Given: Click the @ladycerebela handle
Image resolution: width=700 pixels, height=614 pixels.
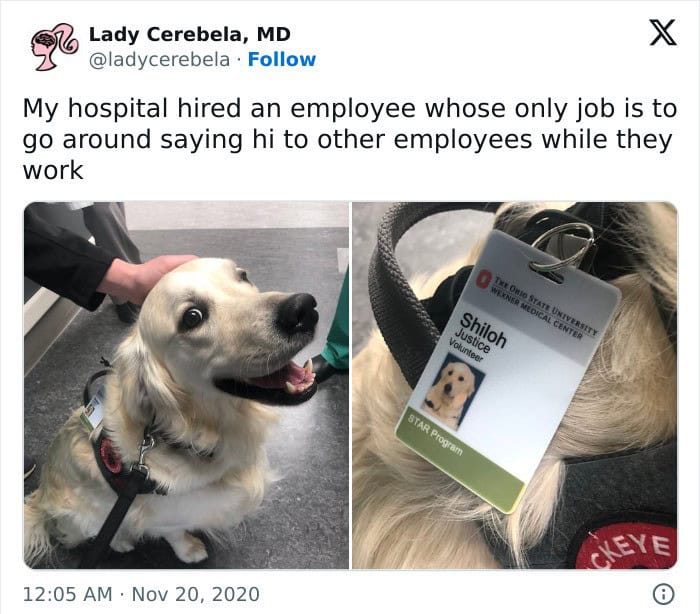Looking at the screenshot, I should [159, 60].
